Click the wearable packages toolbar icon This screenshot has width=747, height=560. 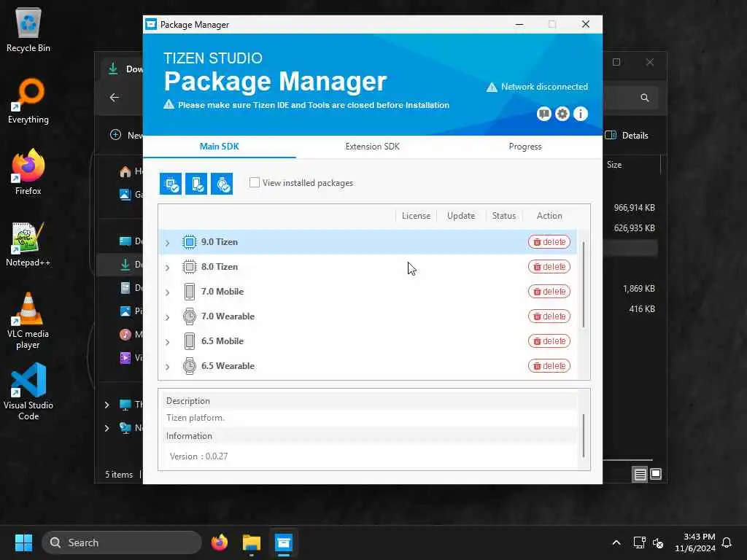pyautogui.click(x=222, y=184)
